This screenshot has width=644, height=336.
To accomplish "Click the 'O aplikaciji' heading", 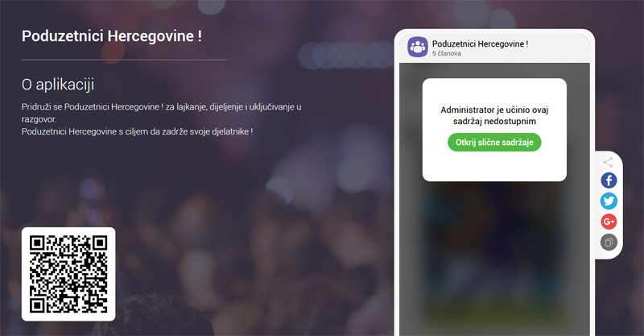I will [58, 85].
